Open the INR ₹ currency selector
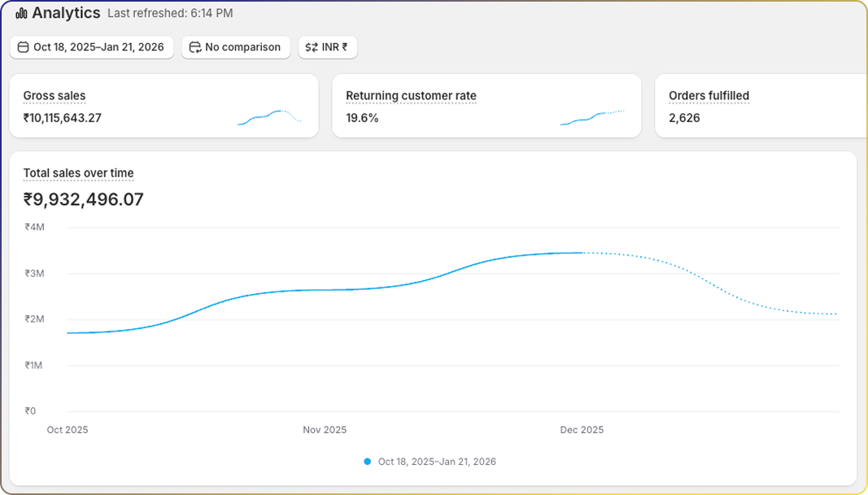The image size is (868, 495). [328, 47]
